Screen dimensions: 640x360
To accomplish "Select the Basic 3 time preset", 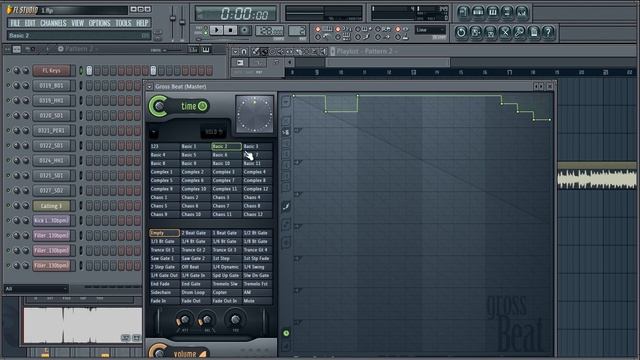I will click(257, 146).
